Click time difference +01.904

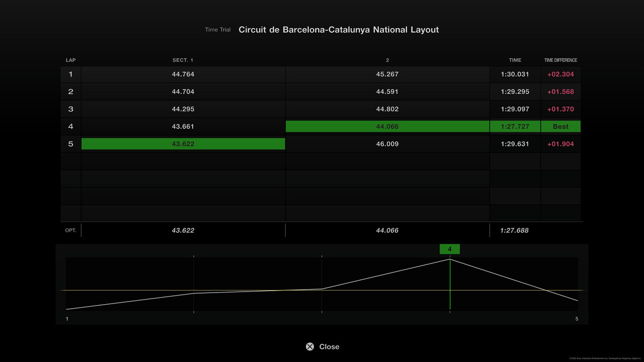[560, 144]
